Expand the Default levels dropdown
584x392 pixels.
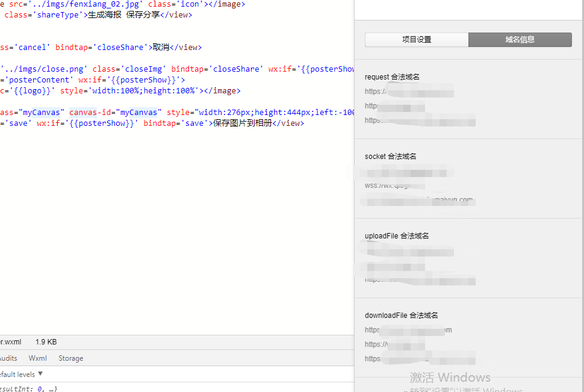click(21, 374)
